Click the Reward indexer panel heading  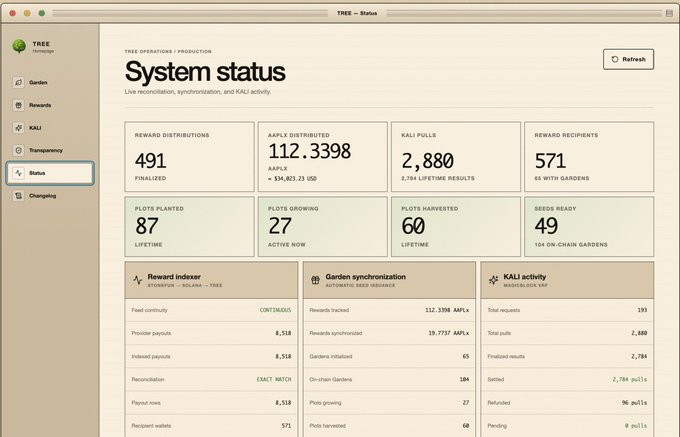(x=174, y=277)
